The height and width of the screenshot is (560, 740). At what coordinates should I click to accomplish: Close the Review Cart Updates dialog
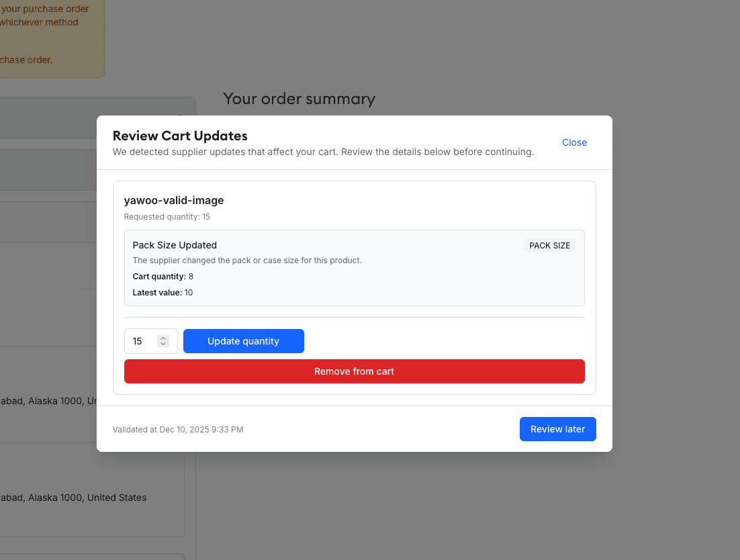(x=574, y=142)
